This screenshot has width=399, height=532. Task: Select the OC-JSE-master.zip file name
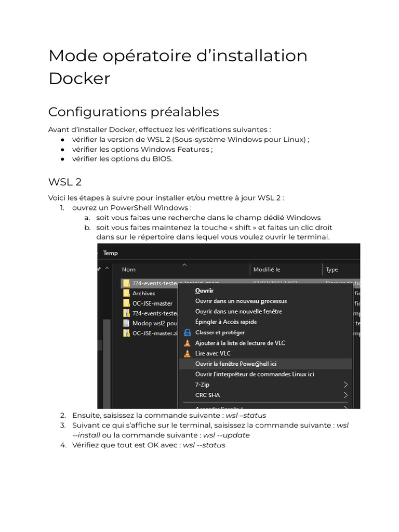point(155,334)
